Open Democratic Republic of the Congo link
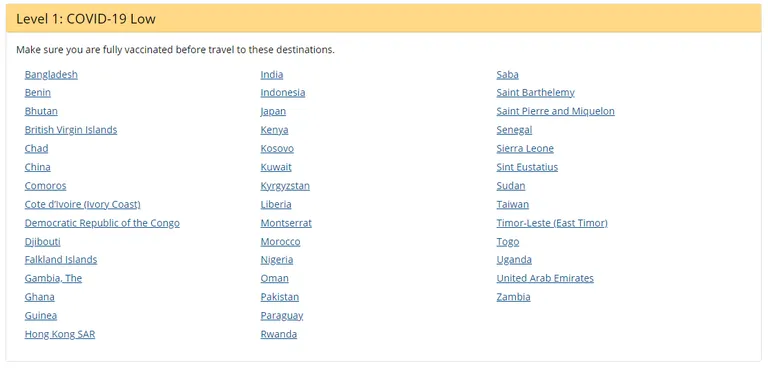This screenshot has height=368, width=768. pyautogui.click(x=102, y=223)
